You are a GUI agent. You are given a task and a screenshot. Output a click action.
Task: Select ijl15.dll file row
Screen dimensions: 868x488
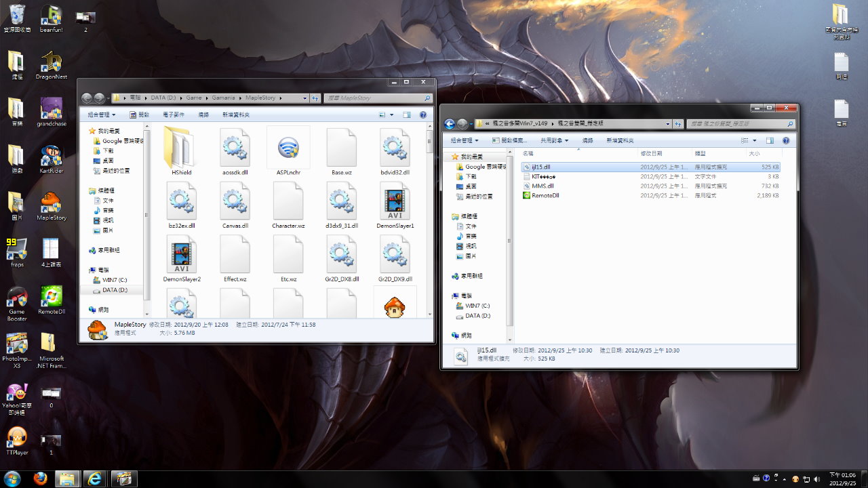[x=651, y=167]
